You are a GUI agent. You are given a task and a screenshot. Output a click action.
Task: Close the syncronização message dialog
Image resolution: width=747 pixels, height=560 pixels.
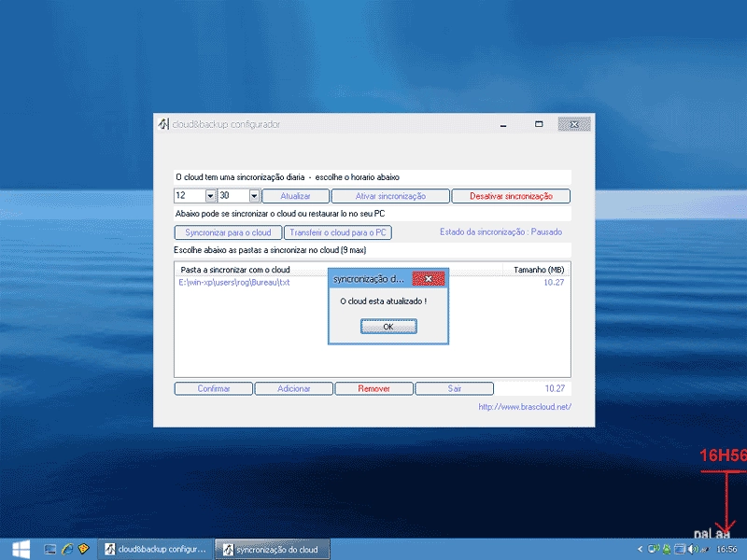coord(429,278)
